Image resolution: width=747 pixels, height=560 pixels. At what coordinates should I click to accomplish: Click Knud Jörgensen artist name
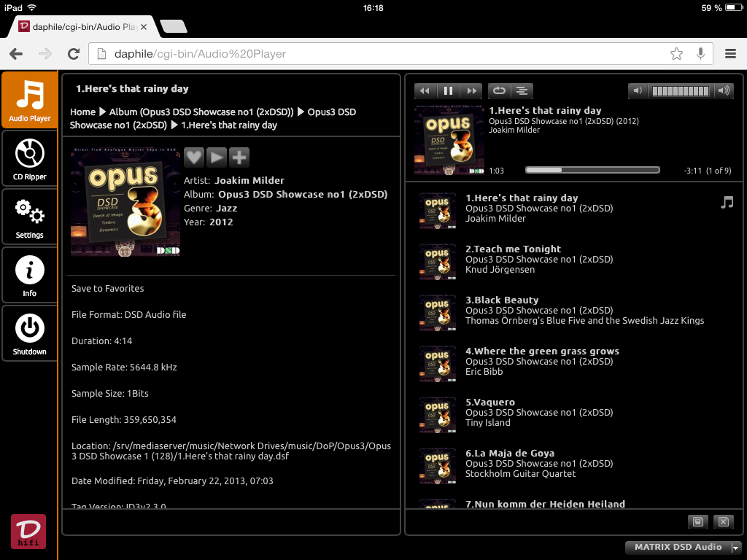pos(500,270)
